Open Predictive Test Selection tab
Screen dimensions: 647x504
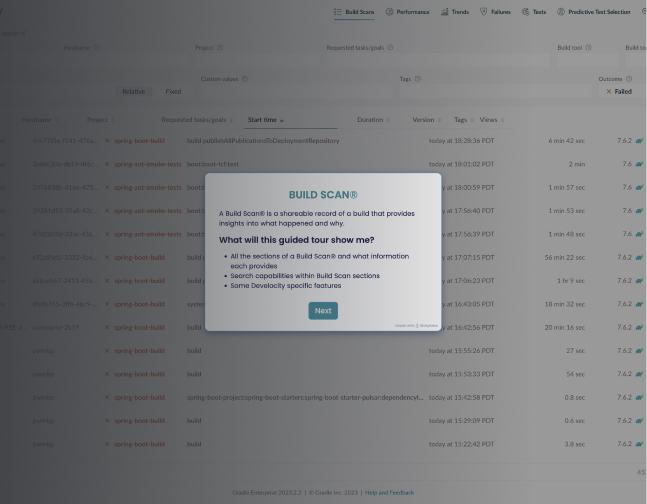pos(594,12)
